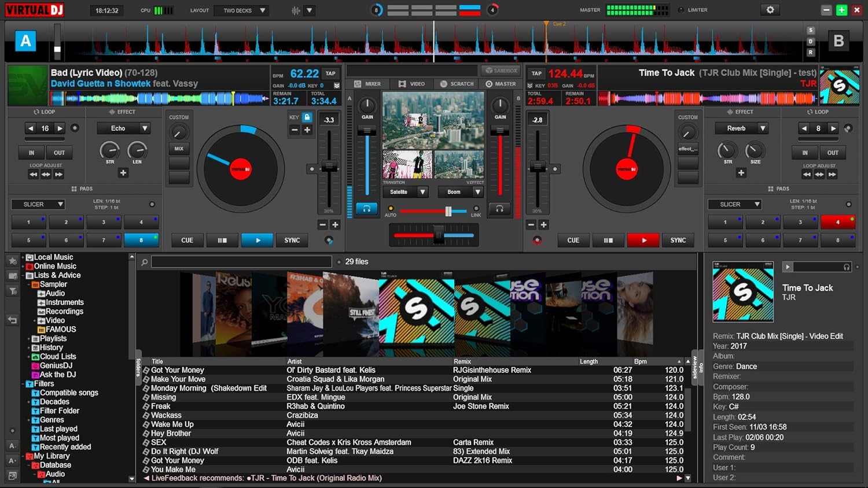The image size is (868, 488).
Task: Click deck B headphone cue icon
Action: pos(499,209)
